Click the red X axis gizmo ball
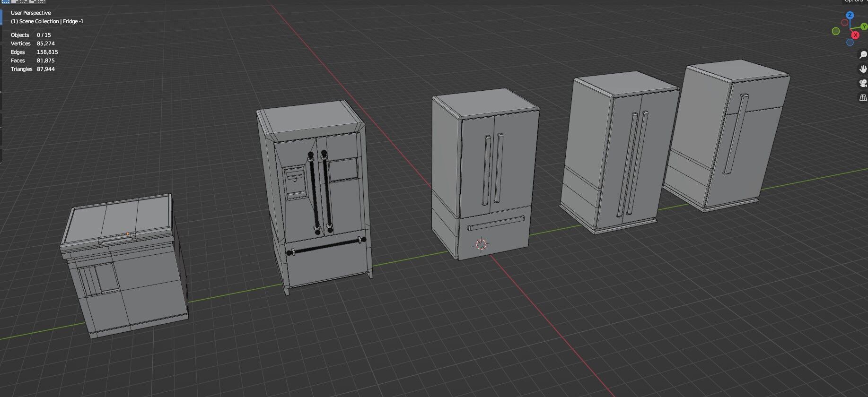 [855, 35]
